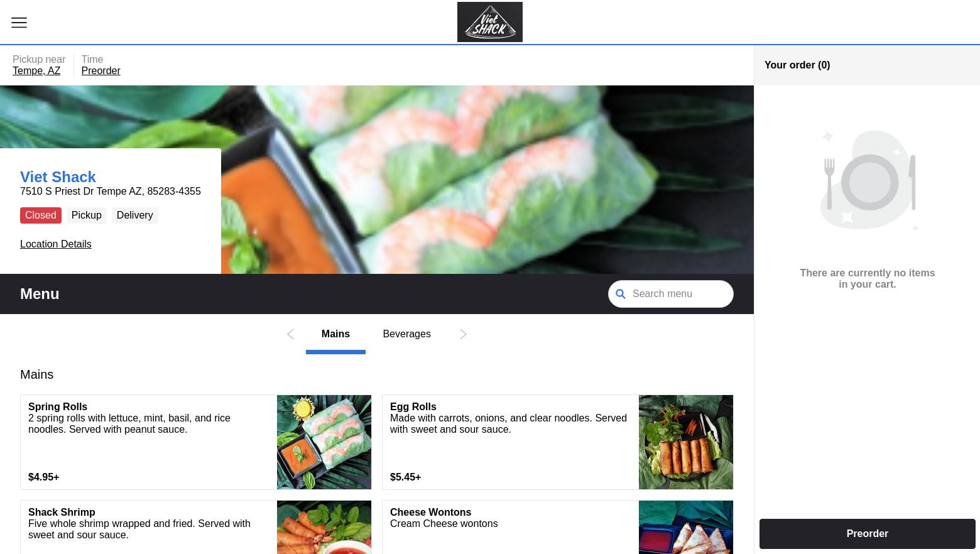This screenshot has width=980, height=554.
Task: Select the Delivery order option
Action: [x=134, y=215]
